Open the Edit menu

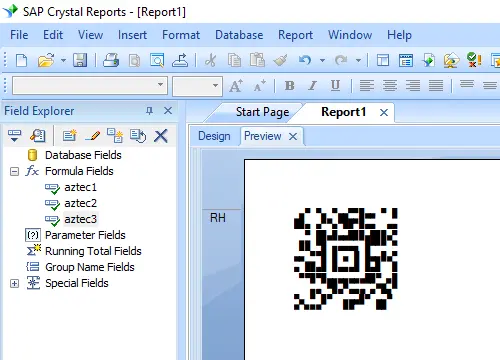[53, 35]
